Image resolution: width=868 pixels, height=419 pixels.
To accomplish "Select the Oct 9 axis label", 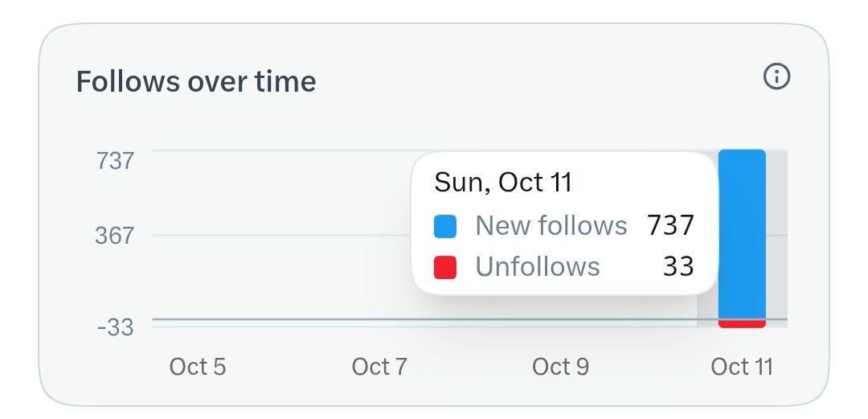I will (x=560, y=367).
